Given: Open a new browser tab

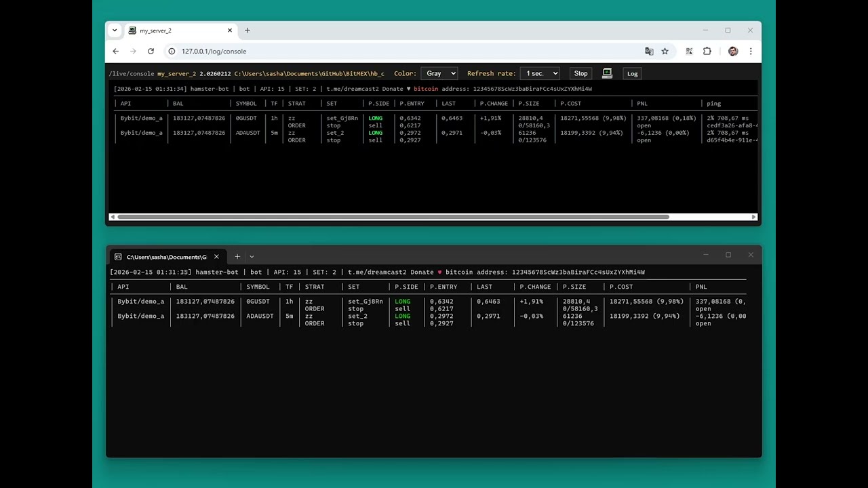Looking at the screenshot, I should click(x=248, y=30).
